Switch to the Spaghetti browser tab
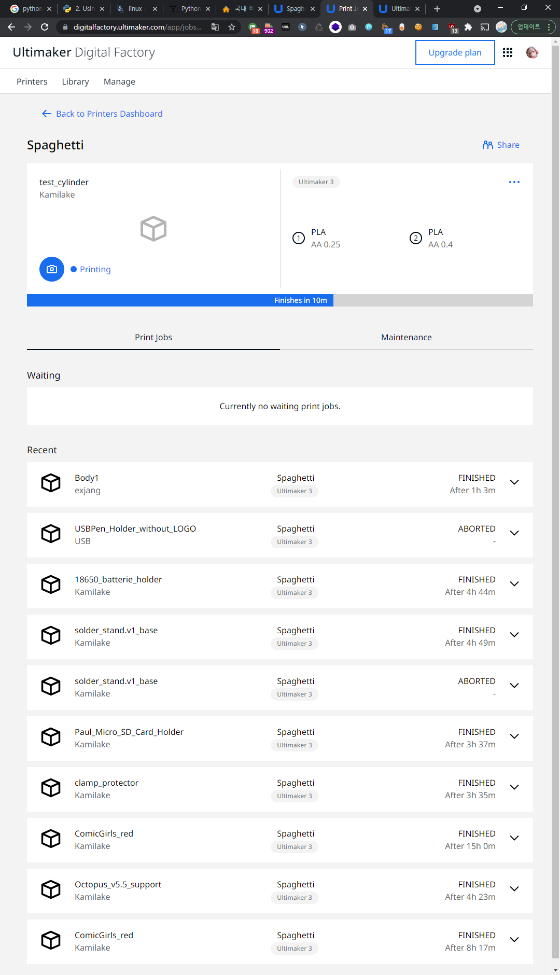560x975 pixels. tap(294, 9)
